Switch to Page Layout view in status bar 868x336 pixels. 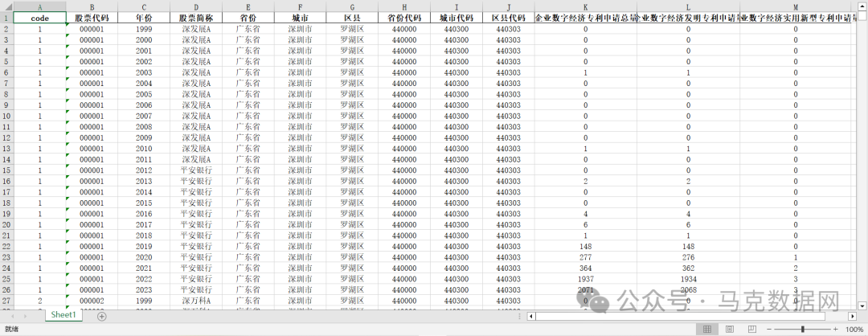click(x=730, y=330)
